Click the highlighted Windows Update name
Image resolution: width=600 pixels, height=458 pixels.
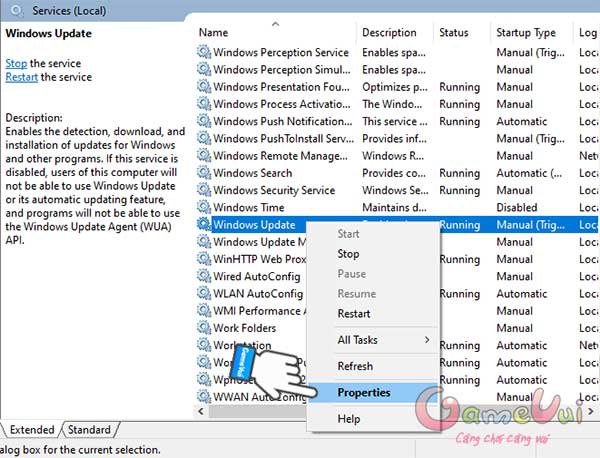click(x=254, y=225)
